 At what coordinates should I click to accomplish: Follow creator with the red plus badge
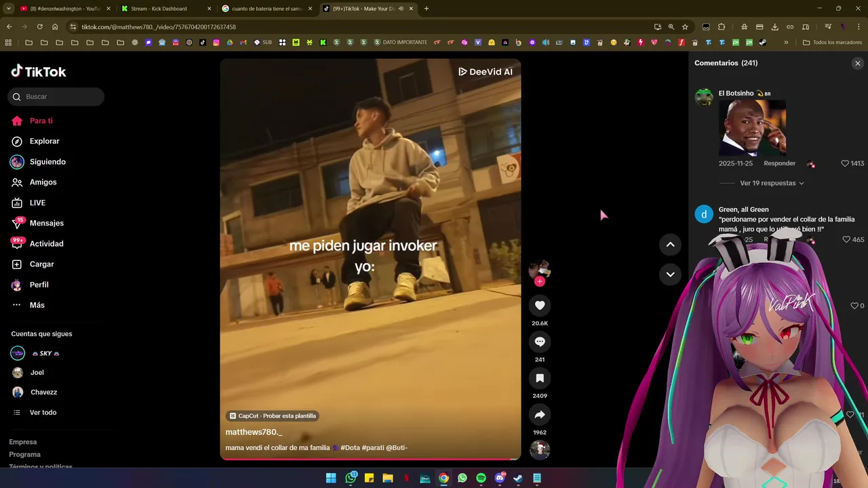point(540,281)
